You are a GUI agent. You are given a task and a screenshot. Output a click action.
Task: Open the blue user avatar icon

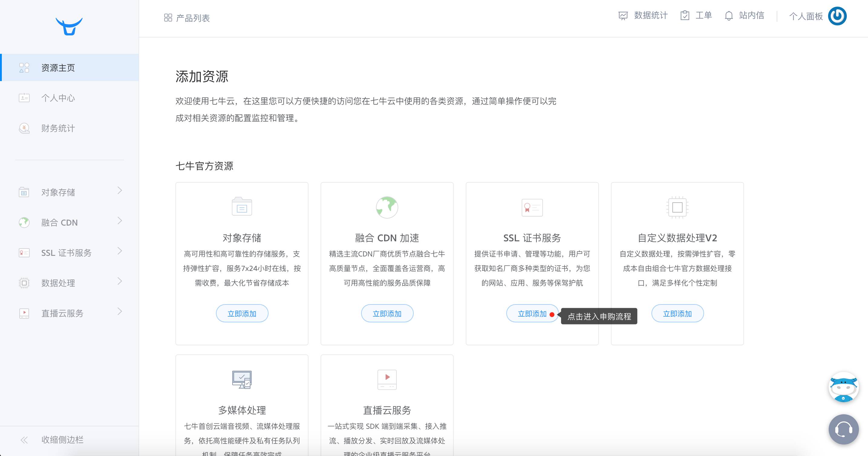point(837,16)
